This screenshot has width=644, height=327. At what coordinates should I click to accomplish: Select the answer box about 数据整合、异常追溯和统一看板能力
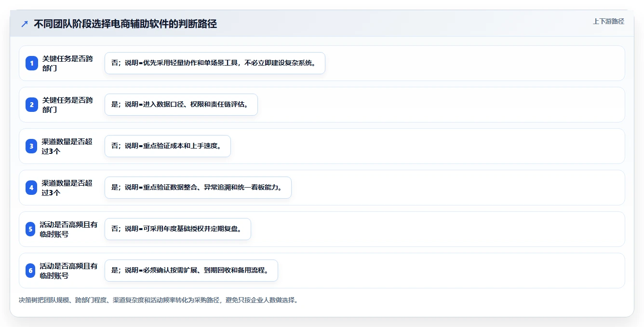click(198, 188)
